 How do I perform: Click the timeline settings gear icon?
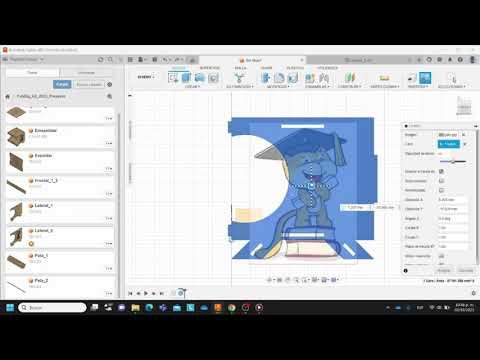[x=474, y=293]
